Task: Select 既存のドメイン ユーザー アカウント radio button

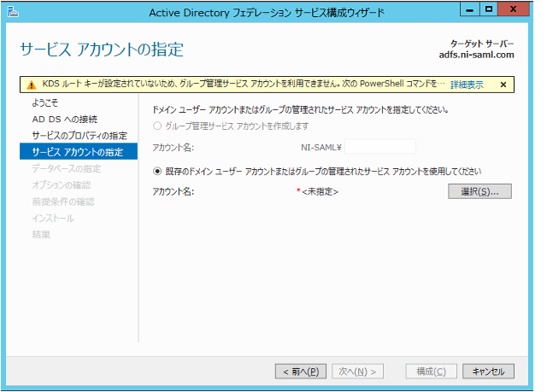Action: click(x=157, y=171)
